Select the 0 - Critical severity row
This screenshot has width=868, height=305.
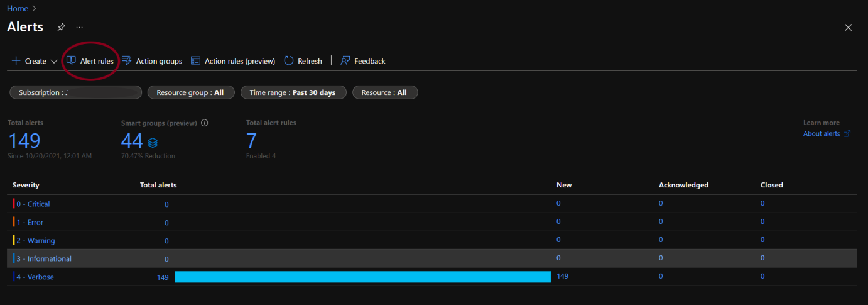coord(33,204)
